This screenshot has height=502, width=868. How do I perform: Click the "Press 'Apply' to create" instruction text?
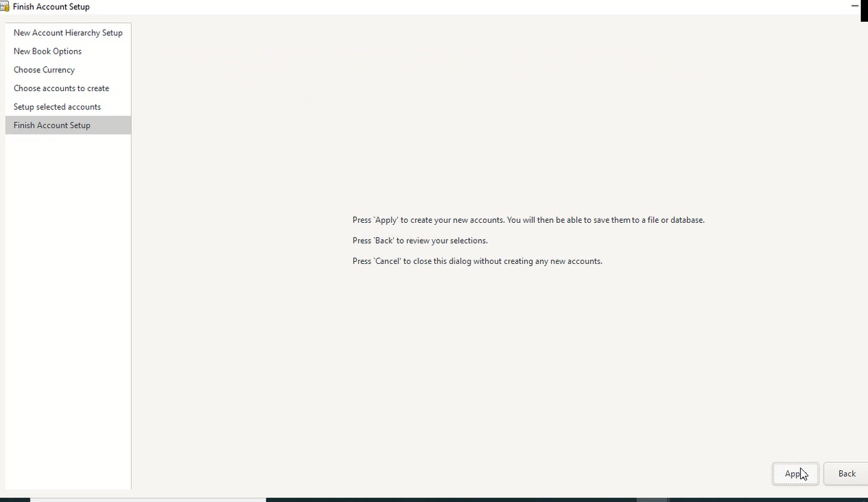(x=528, y=220)
